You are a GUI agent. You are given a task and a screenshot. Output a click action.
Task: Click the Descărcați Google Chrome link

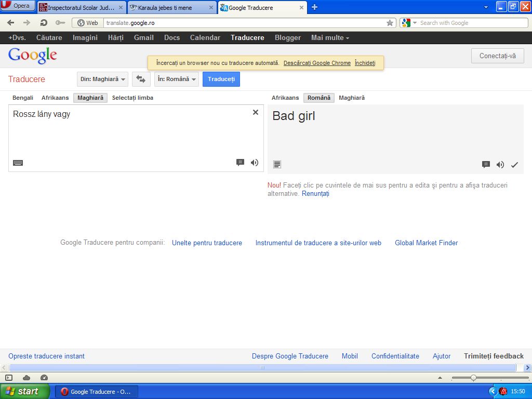317,63
